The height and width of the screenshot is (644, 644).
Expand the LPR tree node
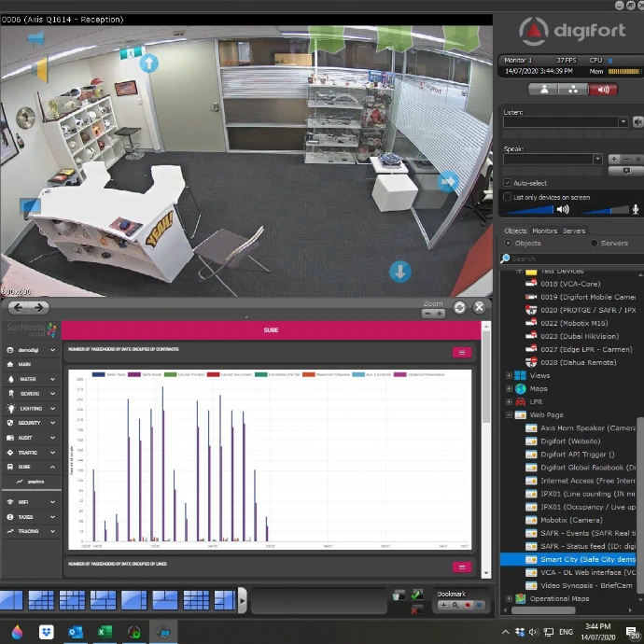pyautogui.click(x=509, y=402)
